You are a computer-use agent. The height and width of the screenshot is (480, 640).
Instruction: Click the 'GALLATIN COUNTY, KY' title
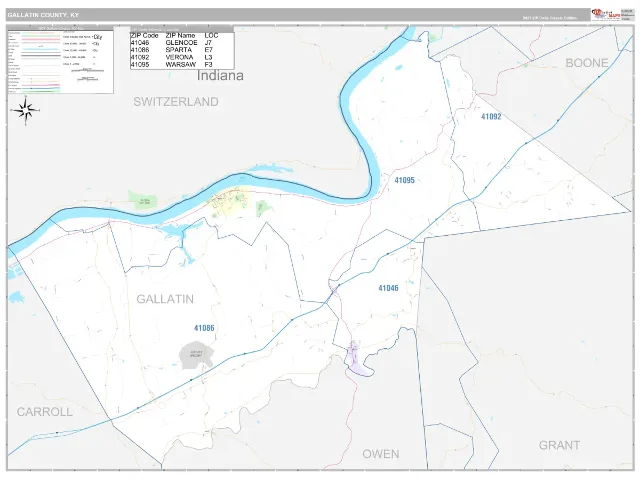coord(43,15)
